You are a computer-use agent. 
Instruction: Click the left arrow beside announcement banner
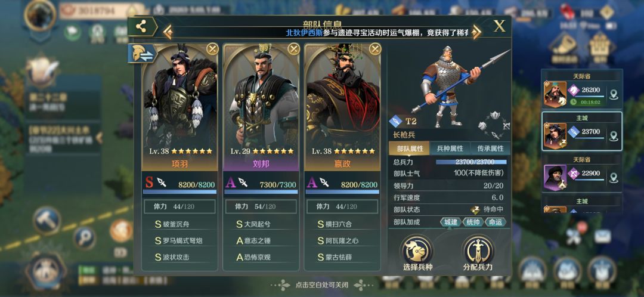(167, 32)
